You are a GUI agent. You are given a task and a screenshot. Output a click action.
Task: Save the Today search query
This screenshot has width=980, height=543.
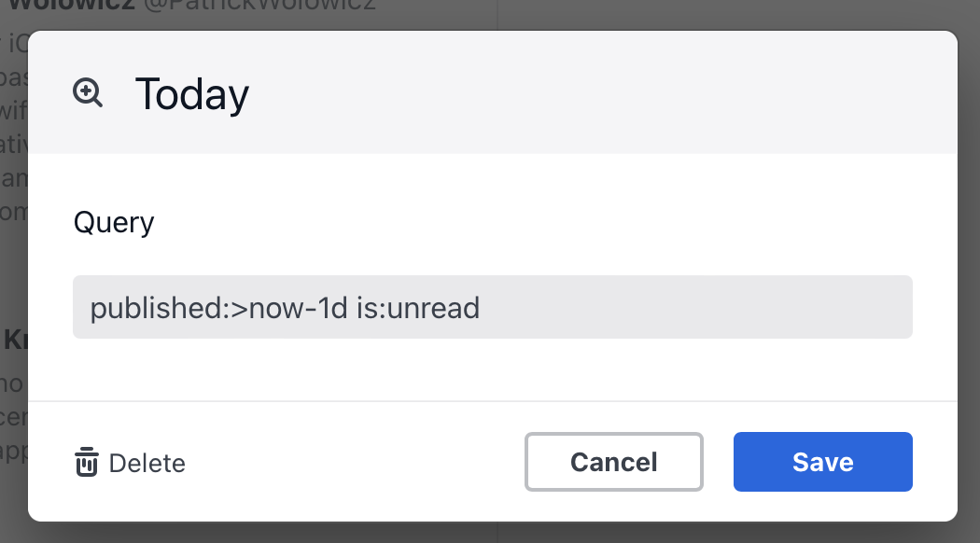pyautogui.click(x=822, y=462)
